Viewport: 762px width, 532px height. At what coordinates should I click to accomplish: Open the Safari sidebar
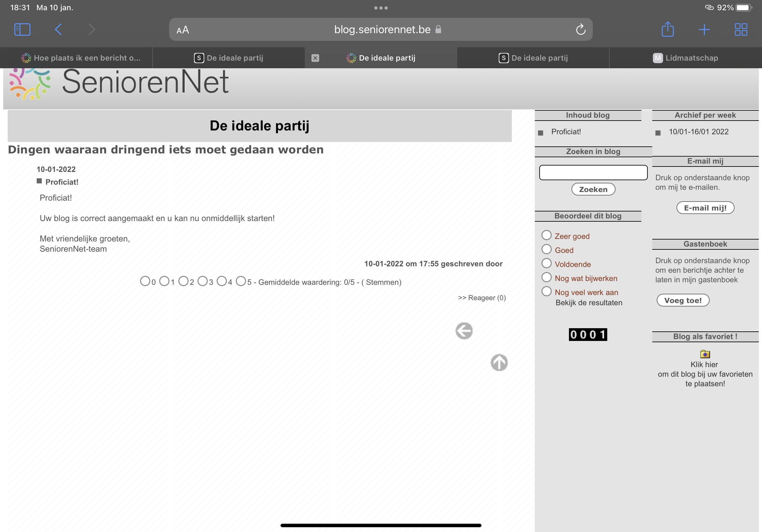[22, 29]
